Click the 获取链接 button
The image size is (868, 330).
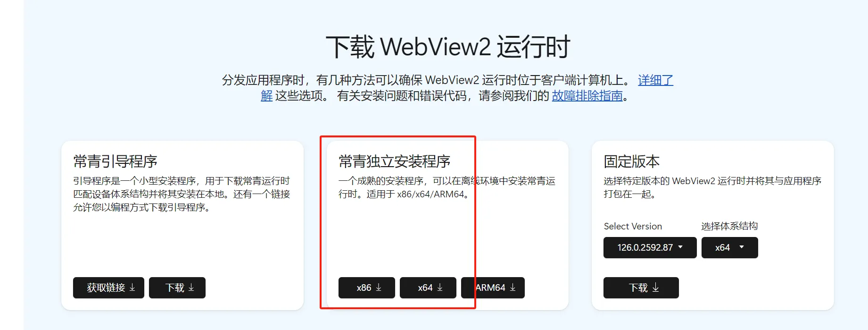[108, 288]
